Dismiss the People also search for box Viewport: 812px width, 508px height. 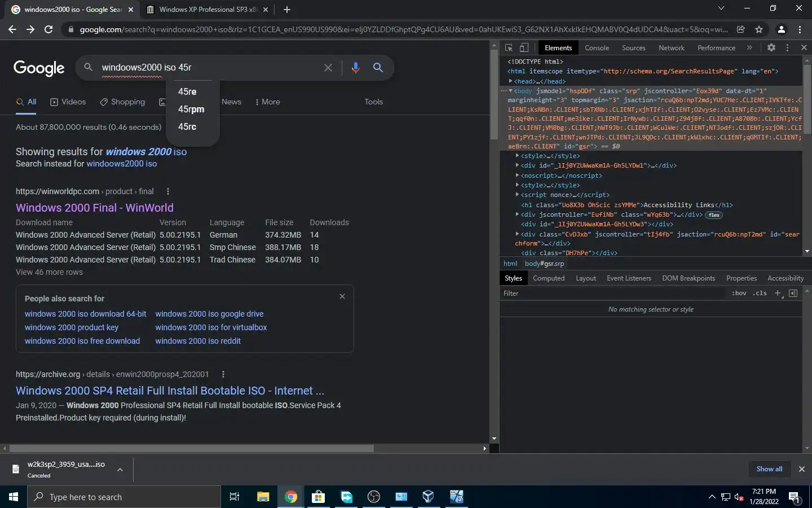342,296
